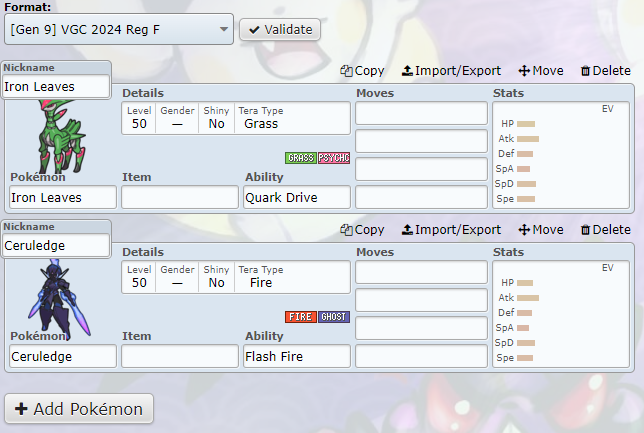Edit Ceruledge Level 50 detail
Screen dimensions: 644x433
[139, 277]
